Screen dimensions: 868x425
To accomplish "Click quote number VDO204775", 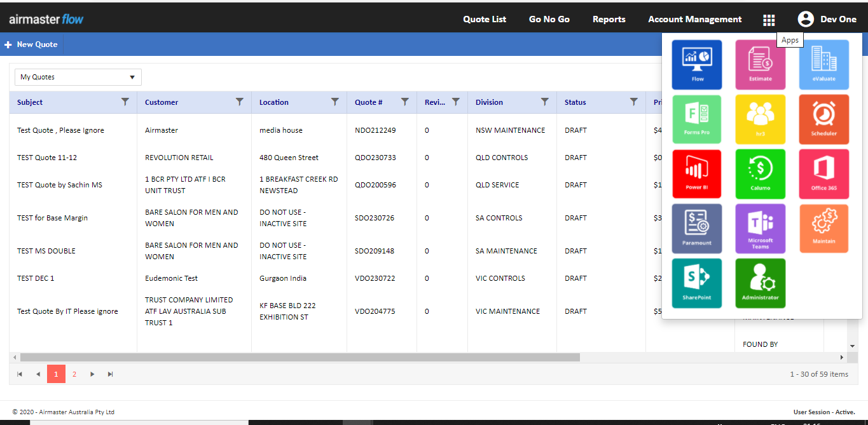I will coord(375,311).
